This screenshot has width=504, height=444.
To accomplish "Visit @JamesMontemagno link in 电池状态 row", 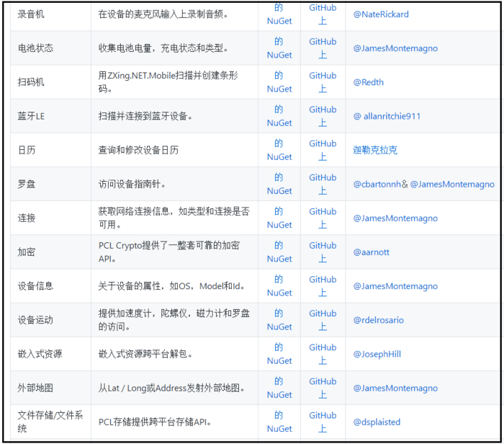I will coord(395,48).
